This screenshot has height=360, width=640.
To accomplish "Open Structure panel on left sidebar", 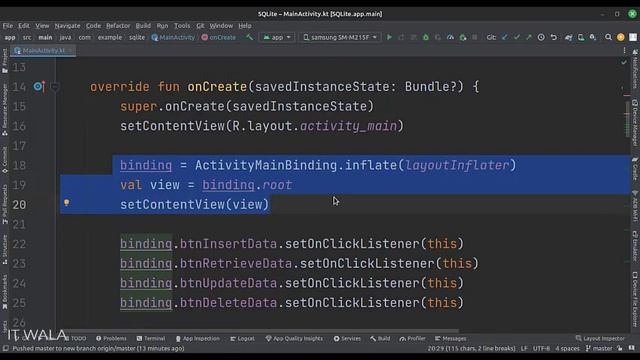I will pyautogui.click(x=4, y=249).
